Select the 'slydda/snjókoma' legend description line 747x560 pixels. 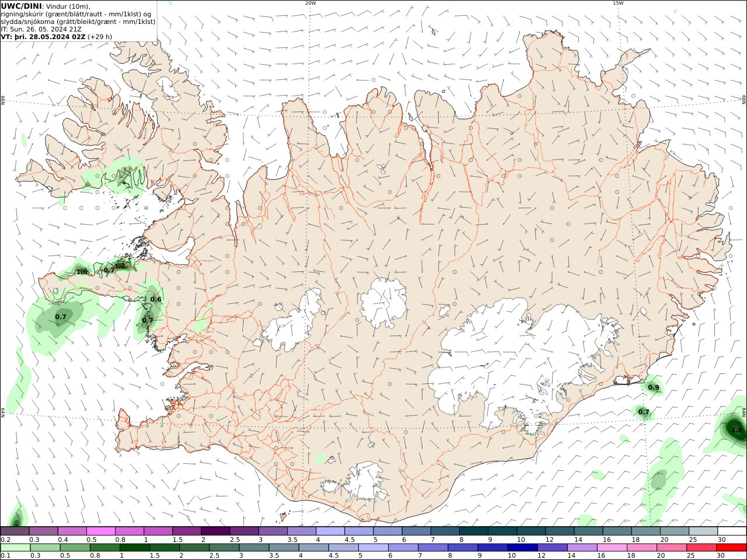[x=78, y=22]
